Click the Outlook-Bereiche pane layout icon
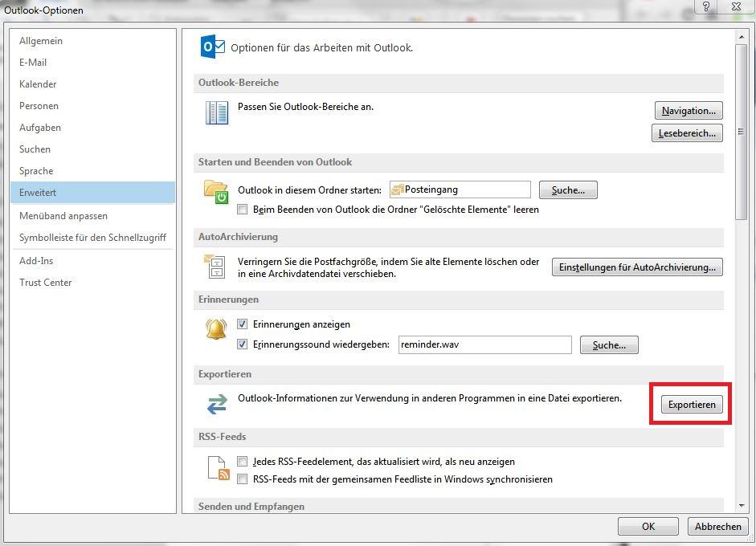Screen dimensions: 756x546 [216, 113]
